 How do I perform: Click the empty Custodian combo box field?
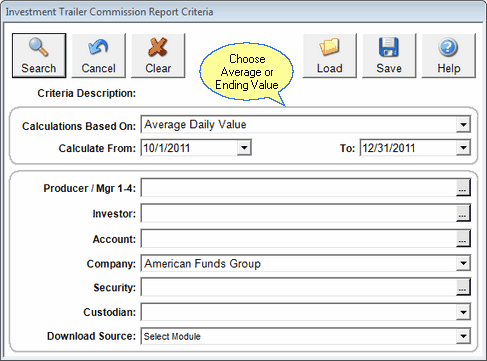click(x=299, y=312)
